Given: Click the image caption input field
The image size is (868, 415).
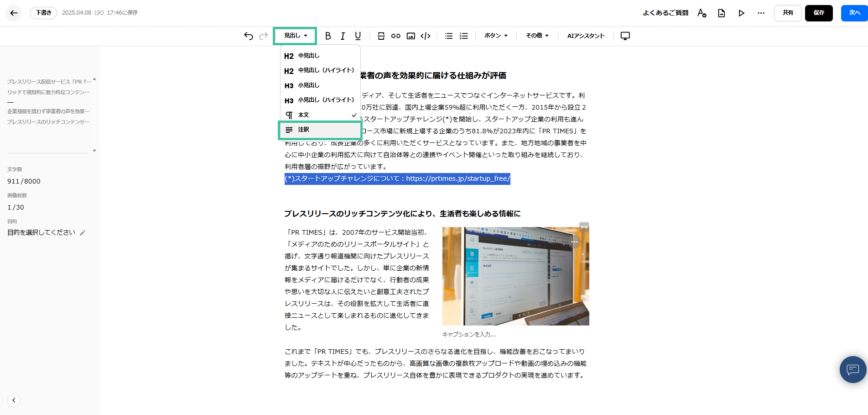Looking at the screenshot, I should pos(469,335).
